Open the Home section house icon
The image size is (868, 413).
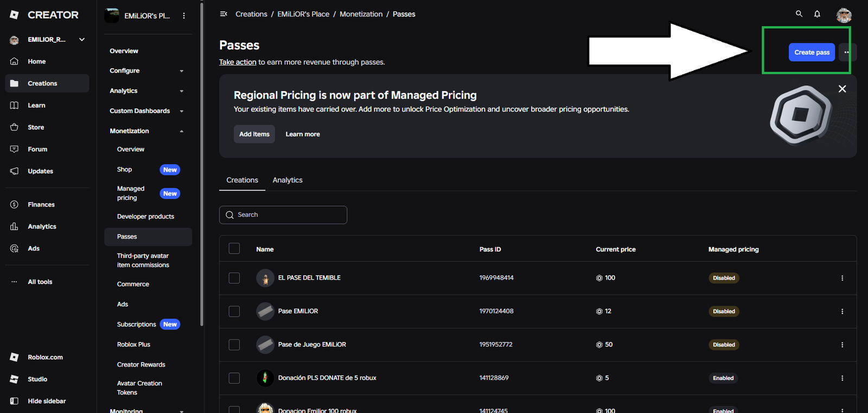click(x=15, y=61)
